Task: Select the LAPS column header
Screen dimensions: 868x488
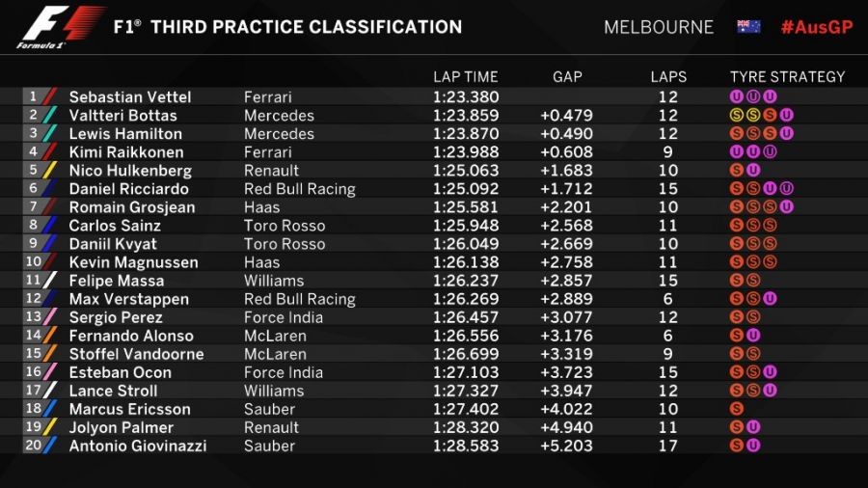Action: tap(668, 77)
